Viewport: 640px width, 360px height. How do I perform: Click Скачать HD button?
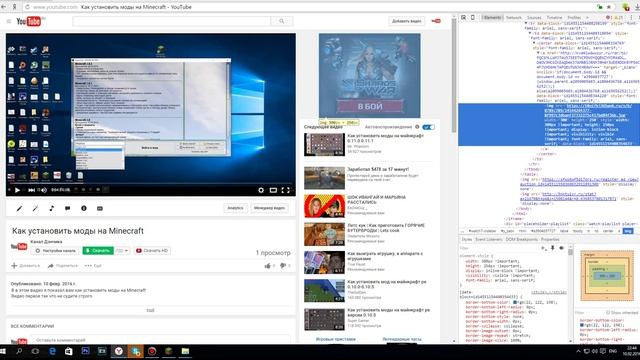[152, 250]
